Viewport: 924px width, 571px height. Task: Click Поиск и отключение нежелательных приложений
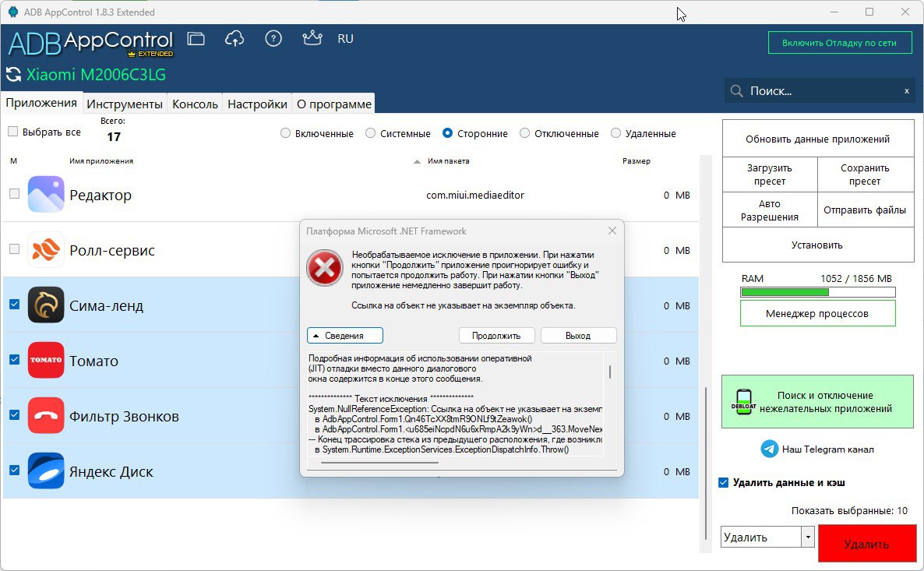[x=817, y=402]
